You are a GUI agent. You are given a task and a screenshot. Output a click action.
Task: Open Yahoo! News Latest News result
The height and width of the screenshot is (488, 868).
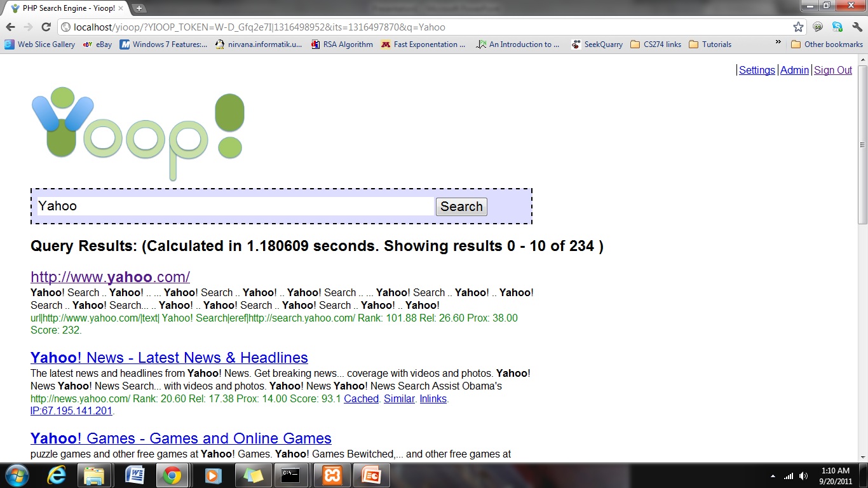169,358
